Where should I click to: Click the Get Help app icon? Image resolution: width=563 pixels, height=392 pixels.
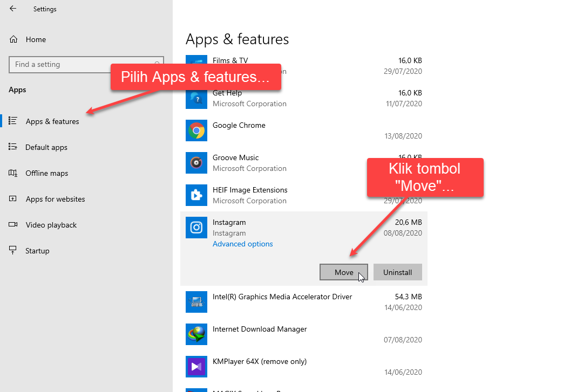tap(196, 98)
